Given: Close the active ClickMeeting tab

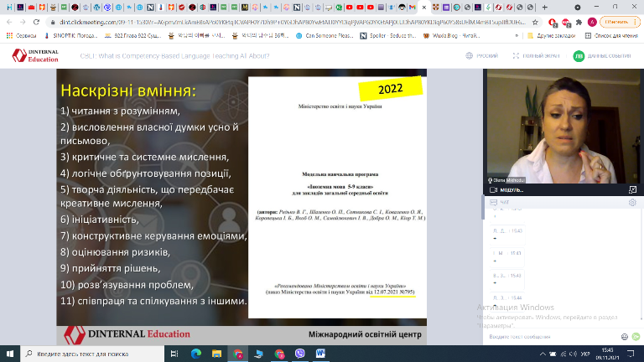Looking at the screenshot, I should click(423, 7).
